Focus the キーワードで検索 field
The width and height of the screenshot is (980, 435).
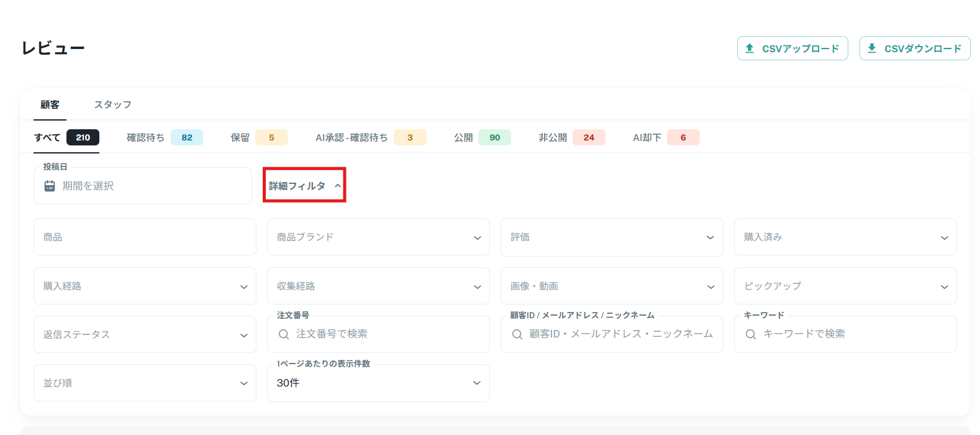click(x=845, y=334)
